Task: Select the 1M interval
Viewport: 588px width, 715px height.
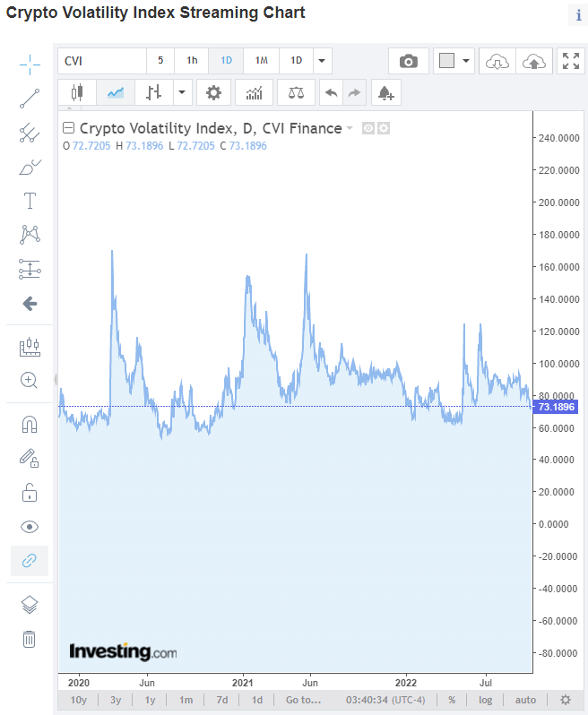Action: [262, 61]
